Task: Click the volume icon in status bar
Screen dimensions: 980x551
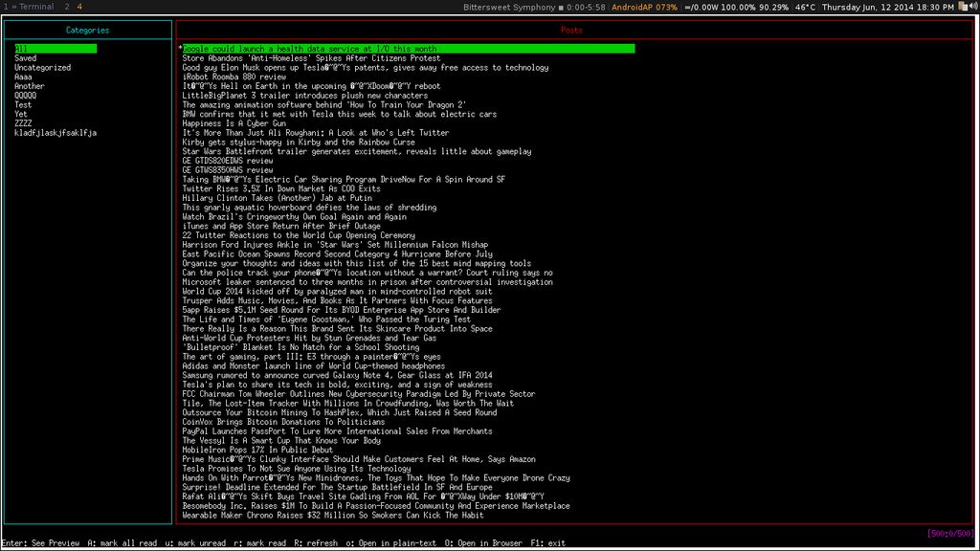Action: (x=973, y=7)
